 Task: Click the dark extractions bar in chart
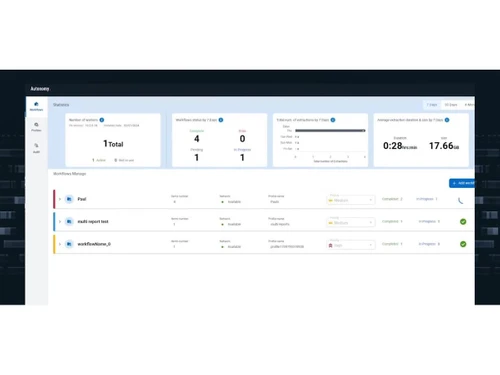point(330,130)
